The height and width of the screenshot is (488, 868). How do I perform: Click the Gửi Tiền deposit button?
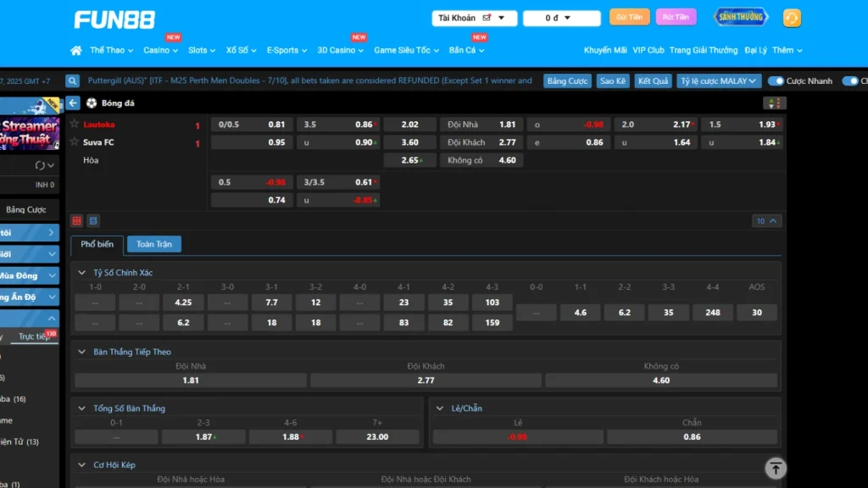click(x=629, y=17)
